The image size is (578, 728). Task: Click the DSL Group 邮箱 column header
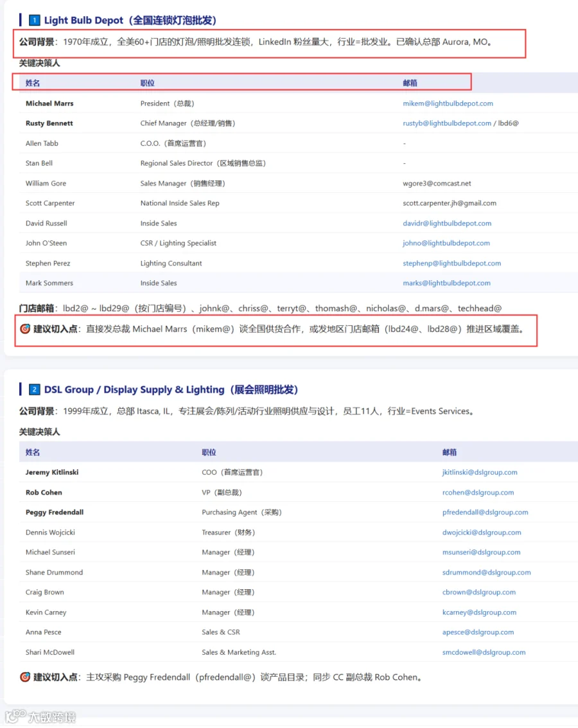(x=449, y=452)
